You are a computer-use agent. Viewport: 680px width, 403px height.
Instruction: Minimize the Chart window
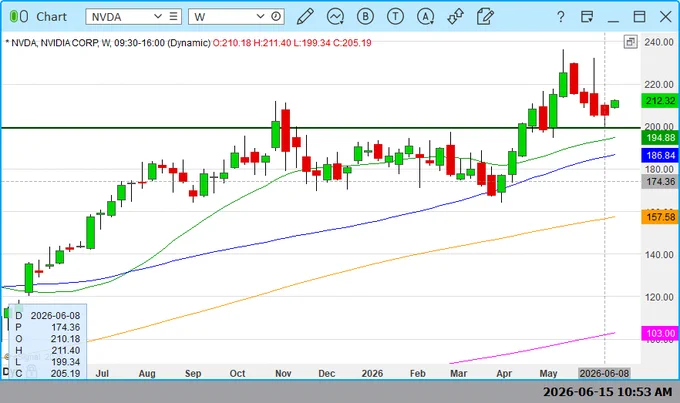[613, 20]
